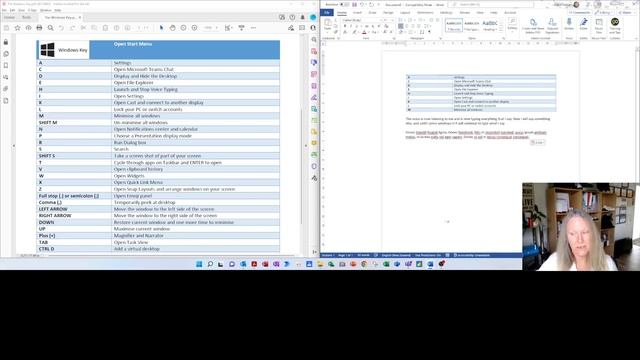Click Create and Share Adobe PDF in Word
The width and height of the screenshot is (640, 360).
click(x=533, y=26)
